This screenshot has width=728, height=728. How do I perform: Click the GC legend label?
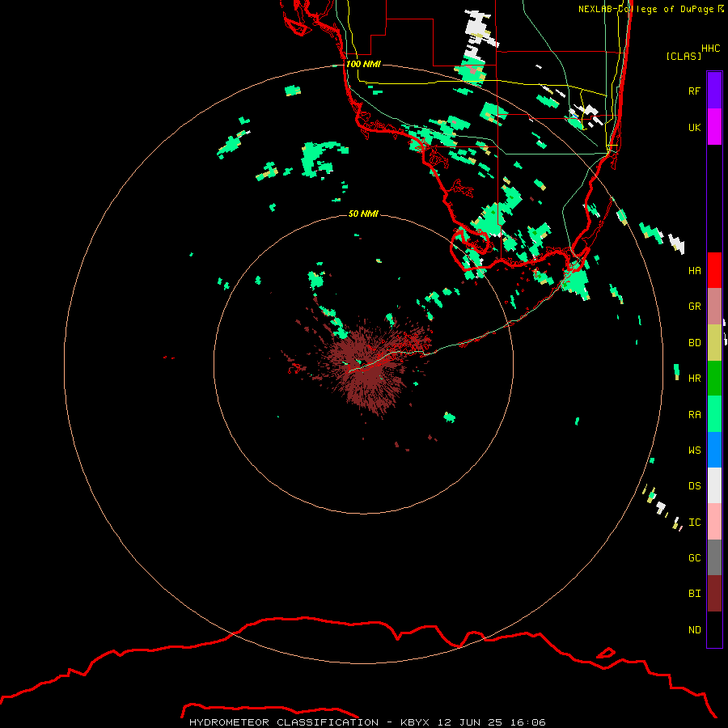[x=694, y=557]
